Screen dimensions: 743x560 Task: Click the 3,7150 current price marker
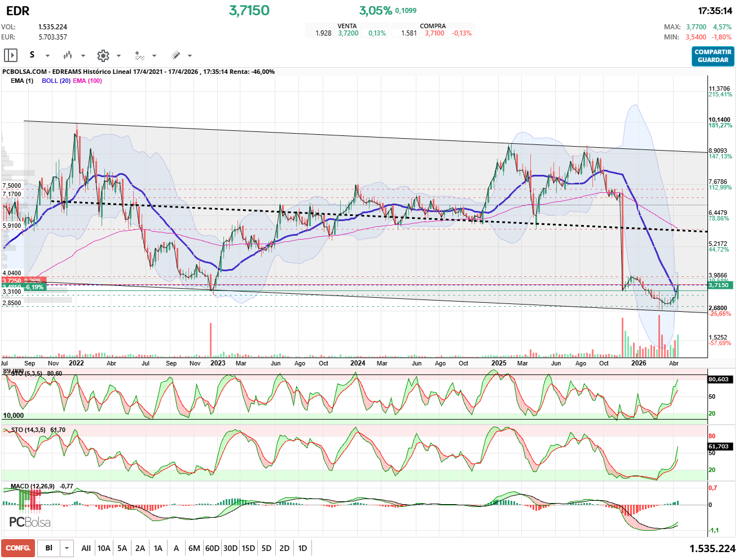[x=719, y=285]
